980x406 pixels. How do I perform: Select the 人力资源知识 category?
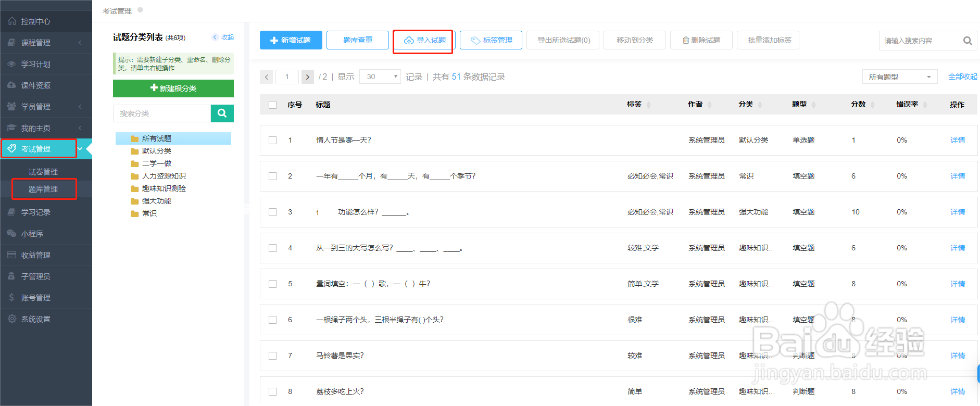tap(164, 176)
